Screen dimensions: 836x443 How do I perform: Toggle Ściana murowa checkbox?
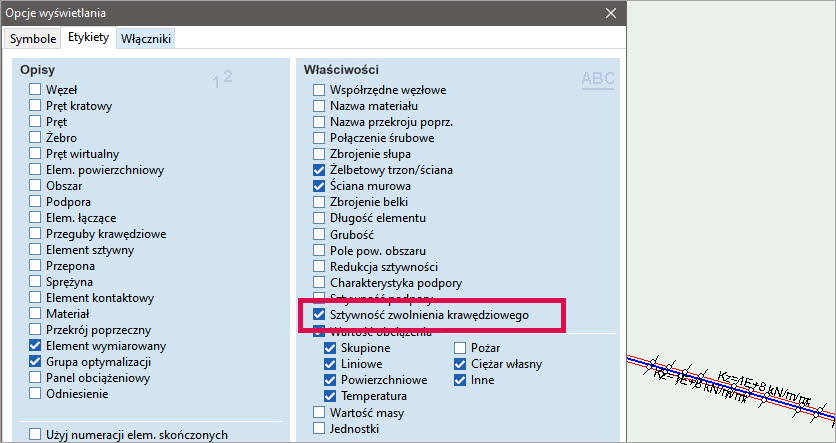coord(320,186)
